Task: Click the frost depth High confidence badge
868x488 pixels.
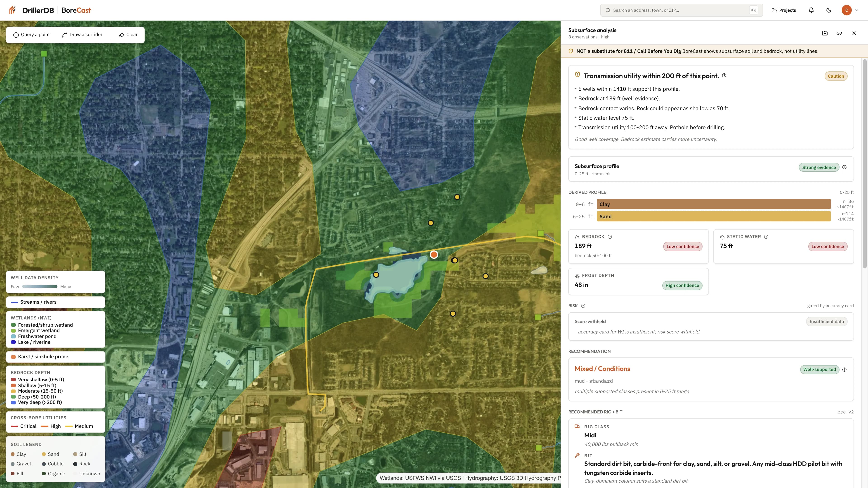Action: (682, 285)
